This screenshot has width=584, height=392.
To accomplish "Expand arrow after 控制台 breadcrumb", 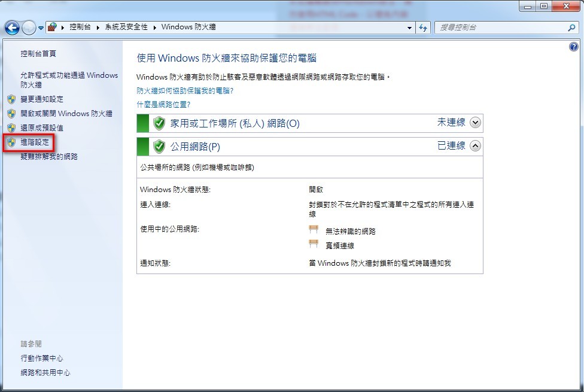I will click(98, 27).
